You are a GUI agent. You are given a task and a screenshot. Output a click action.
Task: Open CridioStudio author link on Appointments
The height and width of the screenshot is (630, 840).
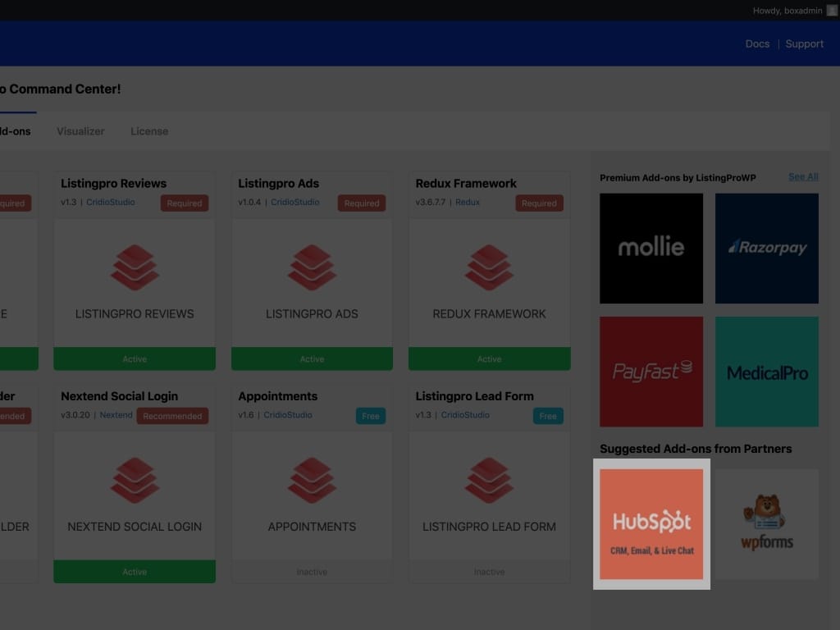click(288, 414)
